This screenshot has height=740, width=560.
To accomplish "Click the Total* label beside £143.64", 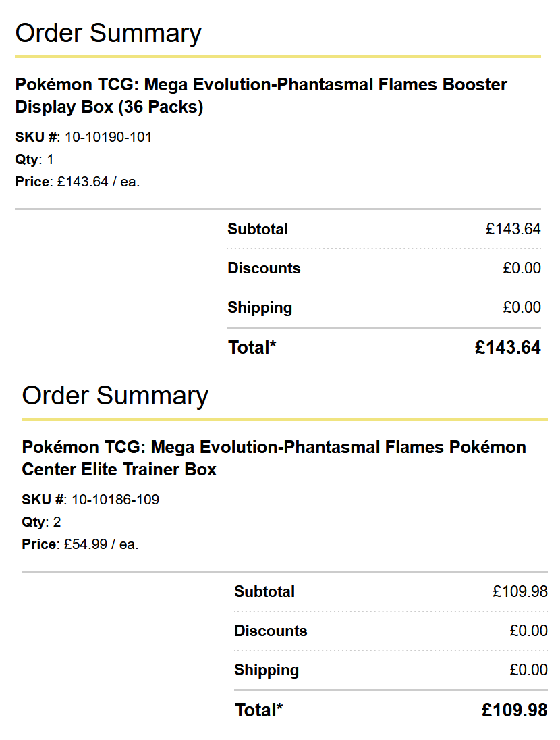I will (252, 348).
